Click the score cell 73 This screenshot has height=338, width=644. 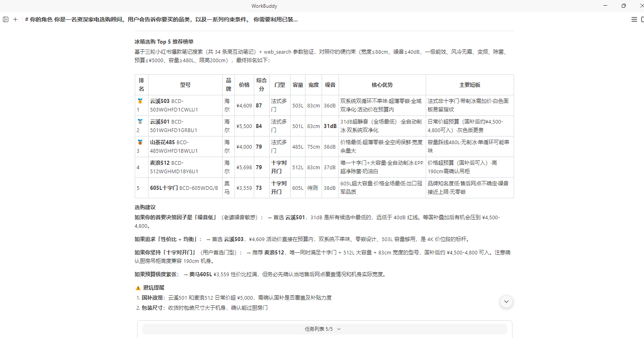(261, 188)
